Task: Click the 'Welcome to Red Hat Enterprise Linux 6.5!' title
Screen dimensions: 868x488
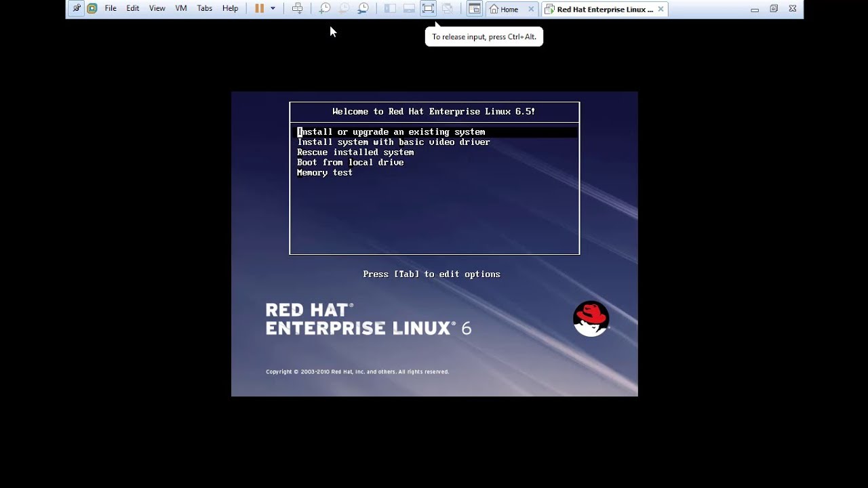Action: pyautogui.click(x=434, y=112)
